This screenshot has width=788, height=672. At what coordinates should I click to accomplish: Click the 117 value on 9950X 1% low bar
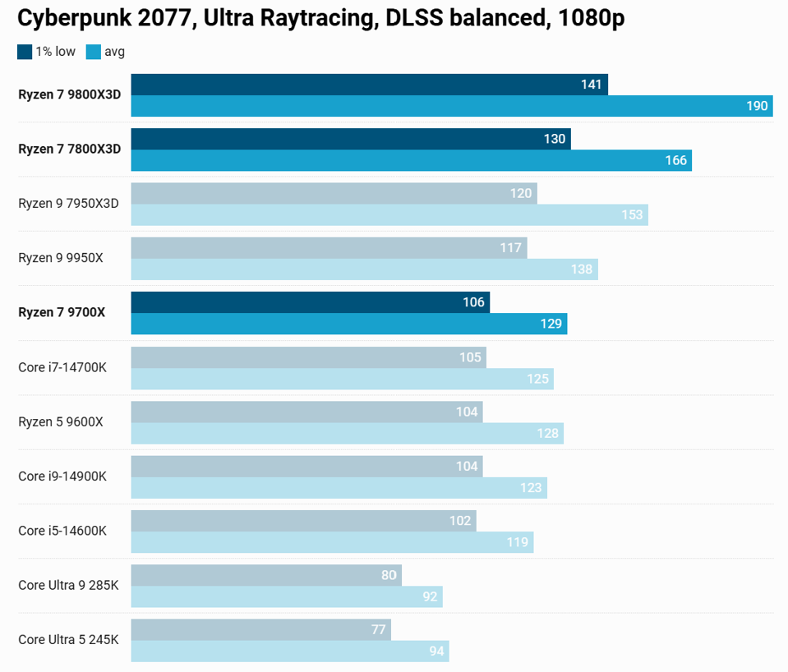510,248
